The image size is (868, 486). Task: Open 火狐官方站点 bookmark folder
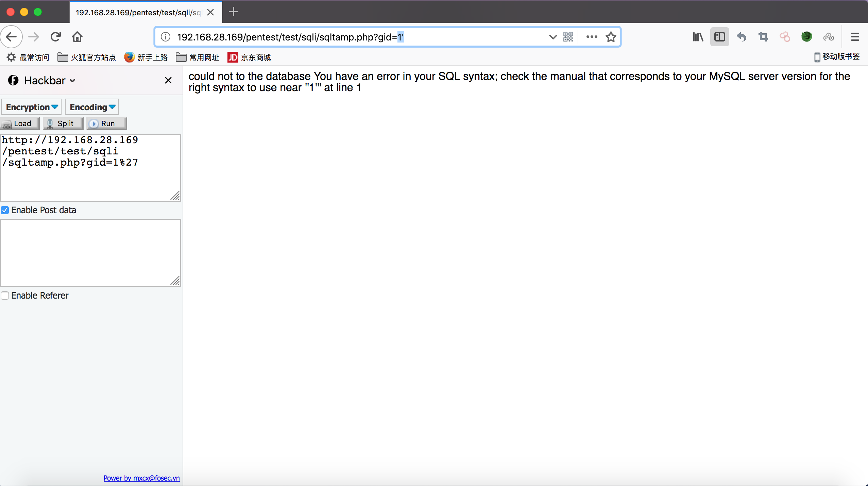coord(87,57)
